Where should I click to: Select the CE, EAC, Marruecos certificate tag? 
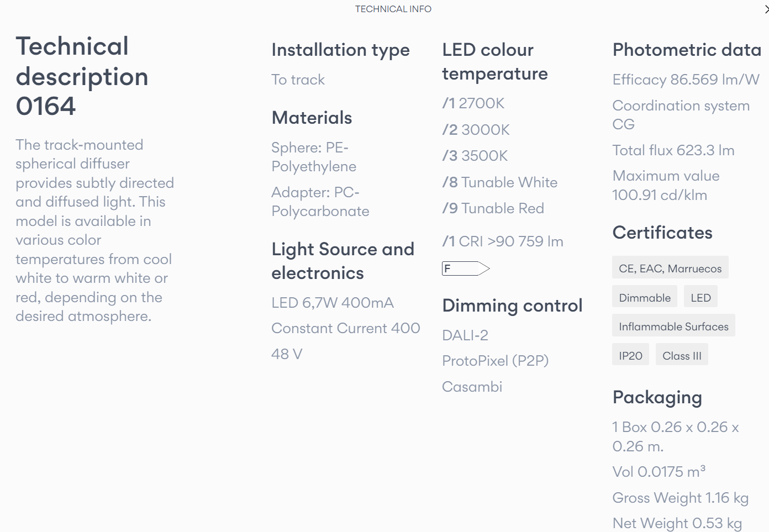click(670, 267)
